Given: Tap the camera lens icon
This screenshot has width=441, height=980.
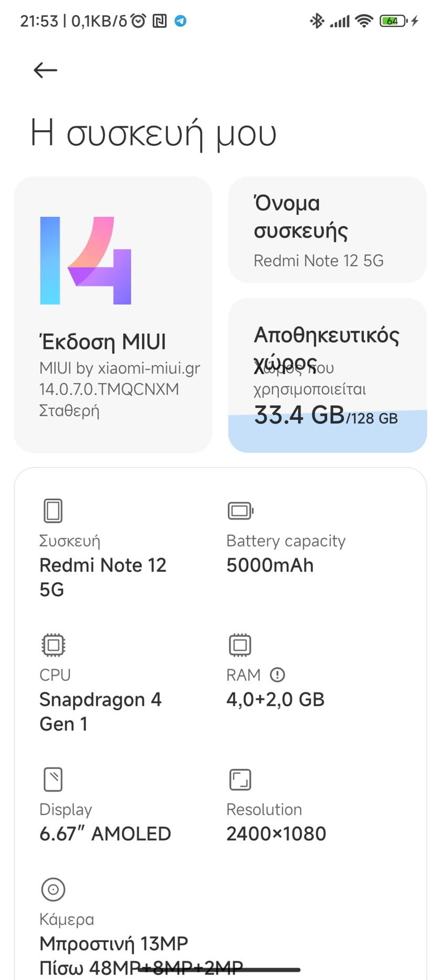Looking at the screenshot, I should coord(53,889).
